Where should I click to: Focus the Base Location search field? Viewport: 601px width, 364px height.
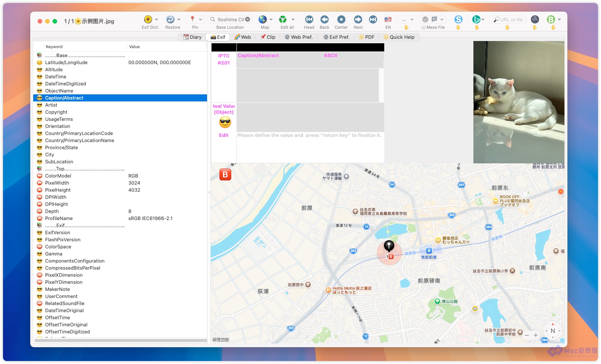(x=230, y=19)
